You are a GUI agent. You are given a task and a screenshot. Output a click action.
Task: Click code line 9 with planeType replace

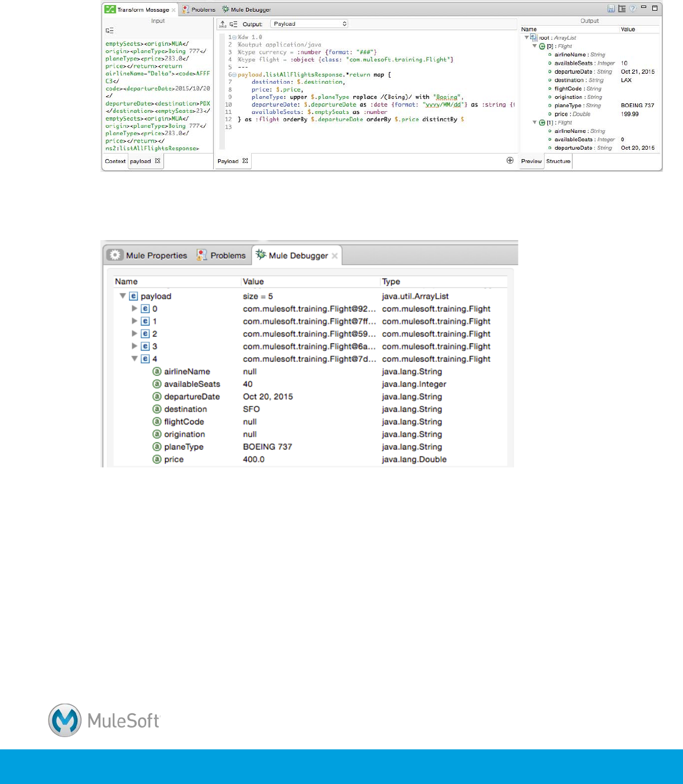click(x=357, y=97)
